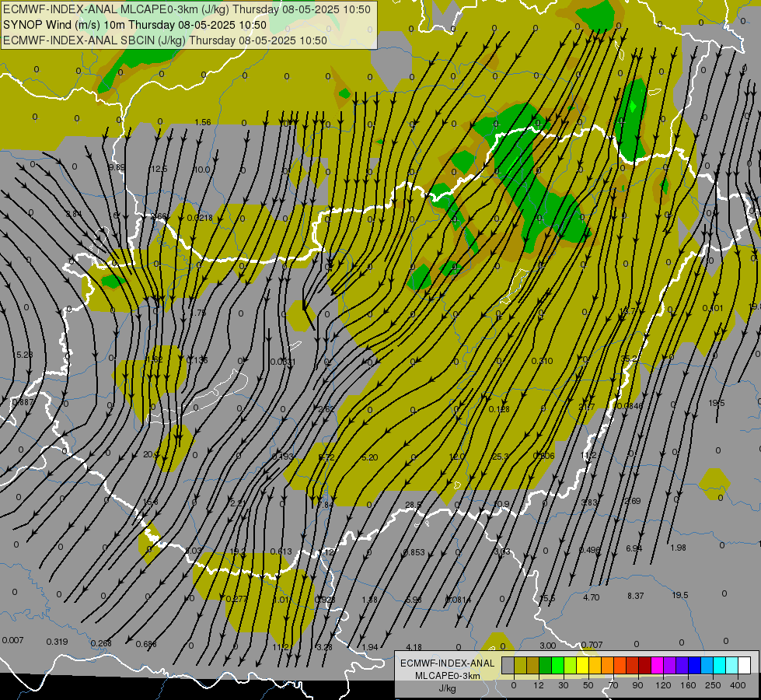This screenshot has height=700, width=761.
Task: Click the station value '0.0218'
Action: [x=200, y=218]
